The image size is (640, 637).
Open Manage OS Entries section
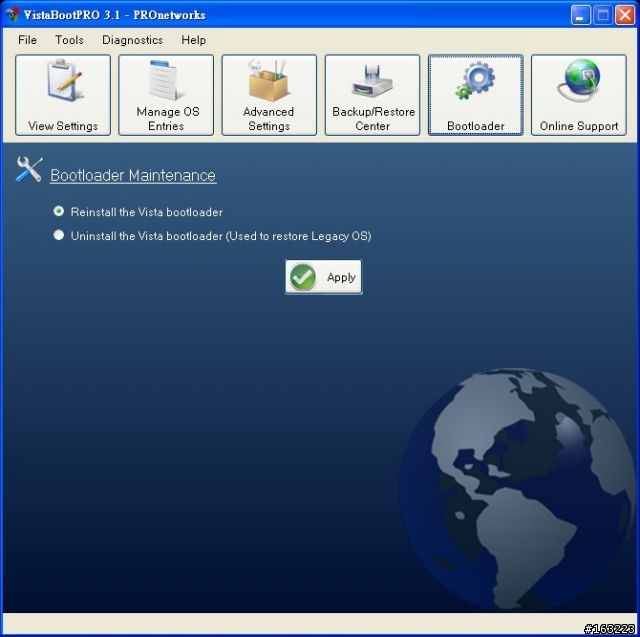166,95
